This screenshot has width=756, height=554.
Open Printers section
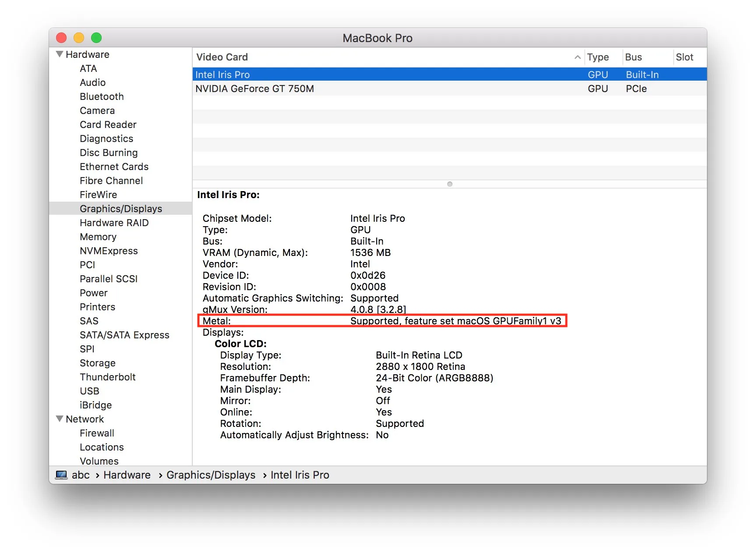pyautogui.click(x=97, y=307)
